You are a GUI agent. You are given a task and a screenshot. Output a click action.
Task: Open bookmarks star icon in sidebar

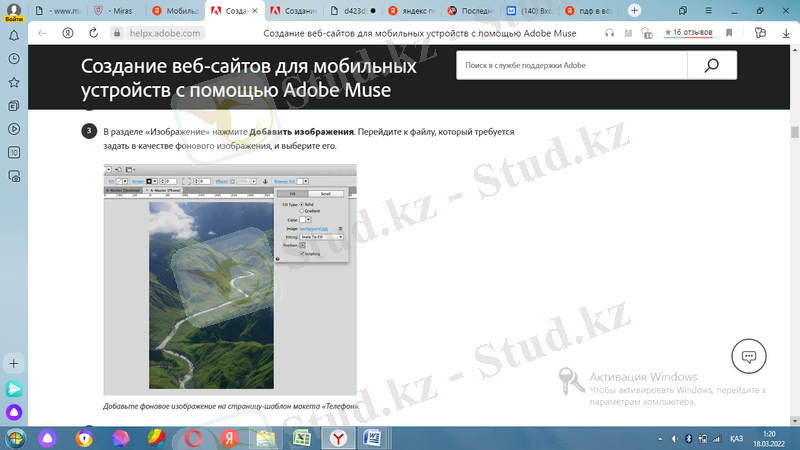14,82
